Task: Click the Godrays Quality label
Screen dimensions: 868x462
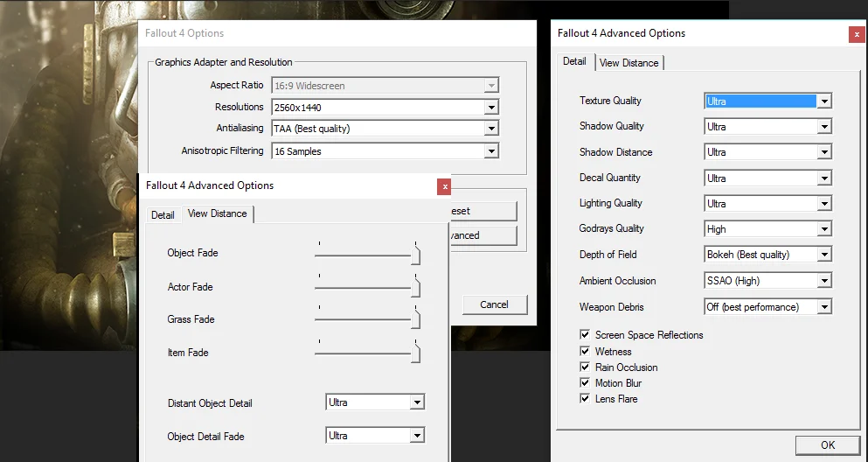Action: [612, 228]
